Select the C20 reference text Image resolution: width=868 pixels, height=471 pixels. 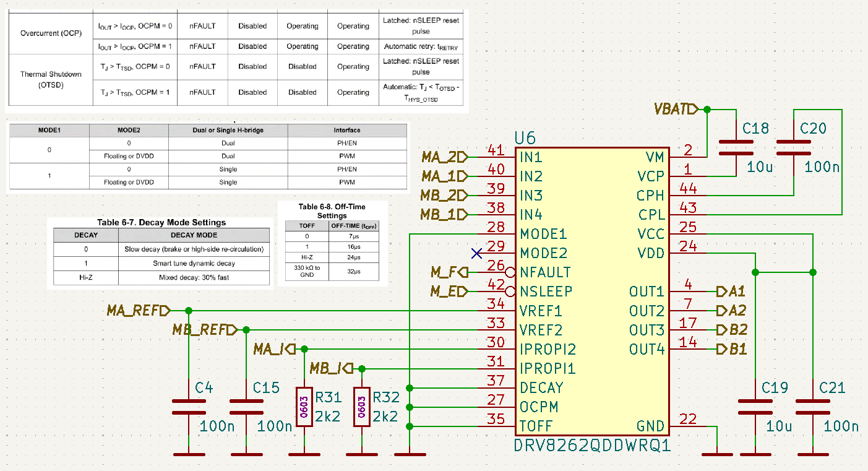pyautogui.click(x=813, y=129)
